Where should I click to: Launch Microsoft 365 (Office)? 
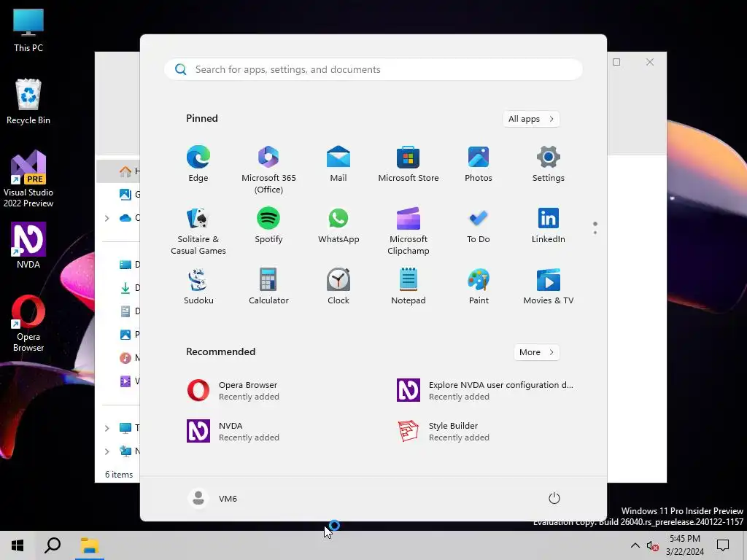[x=268, y=170]
